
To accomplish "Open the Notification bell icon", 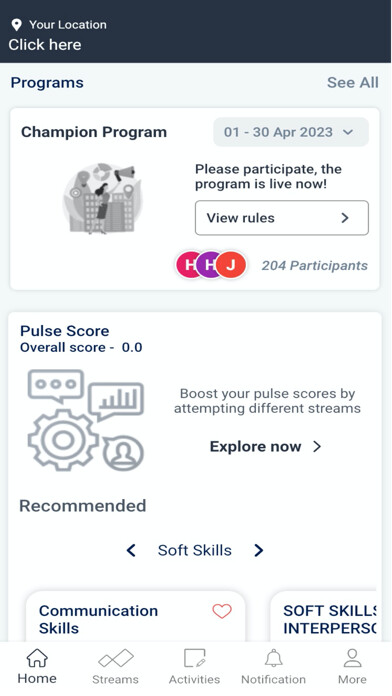I will click(x=273, y=658).
